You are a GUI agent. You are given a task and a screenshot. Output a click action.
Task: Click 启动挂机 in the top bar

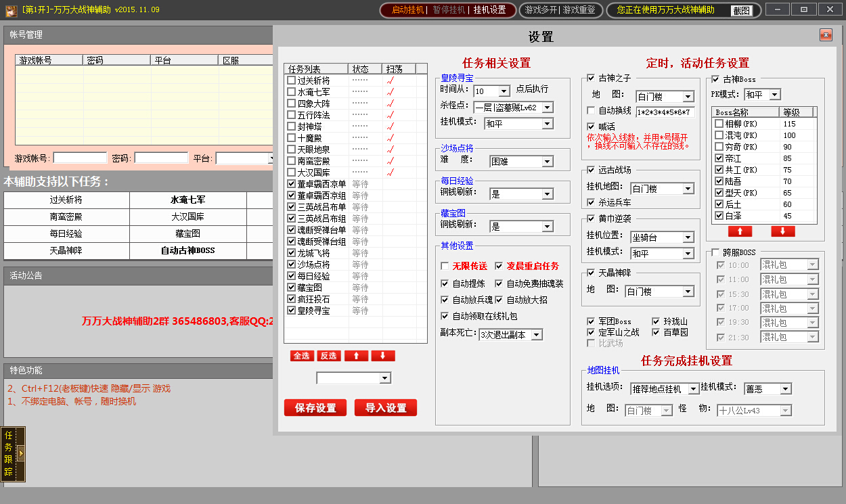408,10
